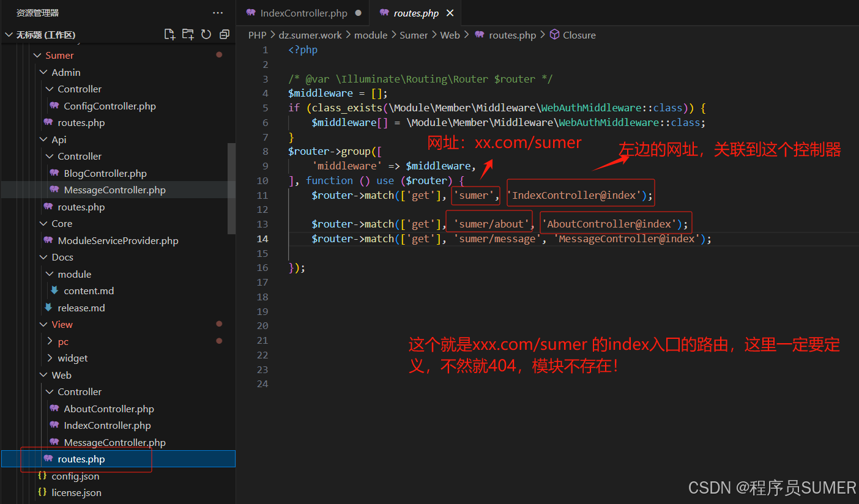Click the New Folder icon in Explorer
This screenshot has height=504, width=859.
click(x=188, y=35)
